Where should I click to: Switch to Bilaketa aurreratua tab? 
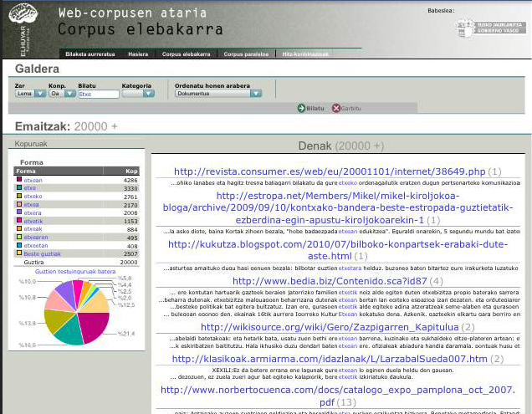90,54
